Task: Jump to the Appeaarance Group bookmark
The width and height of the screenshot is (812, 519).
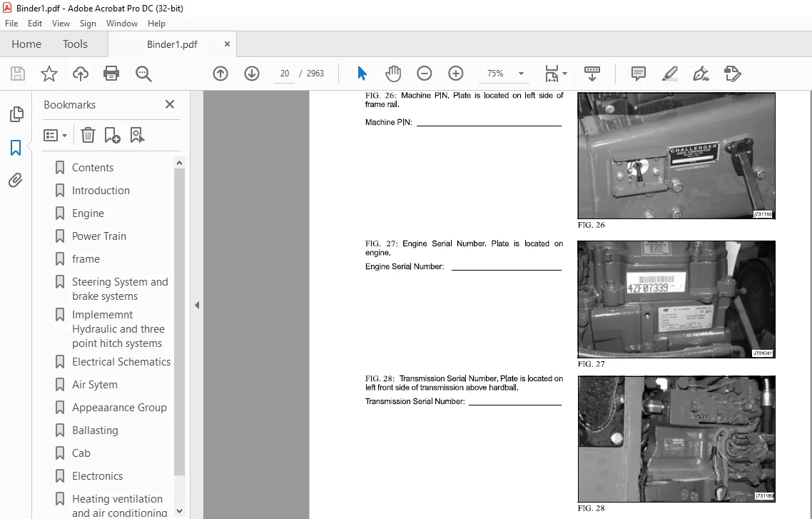Action: [x=119, y=407]
